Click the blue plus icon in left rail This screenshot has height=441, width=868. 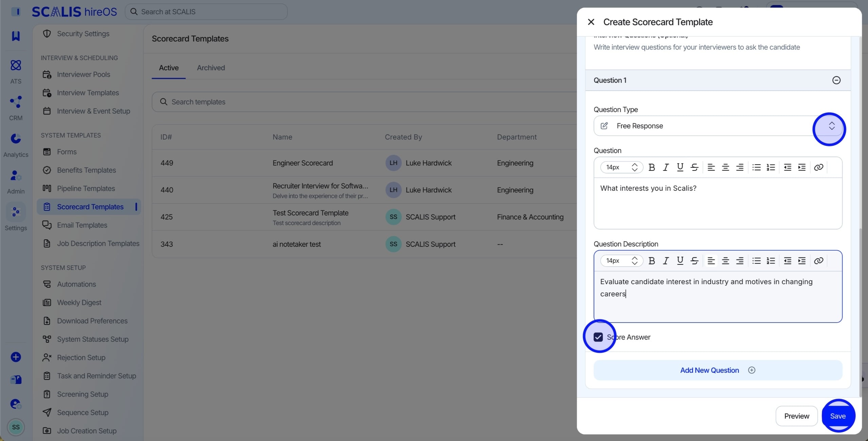pos(16,357)
